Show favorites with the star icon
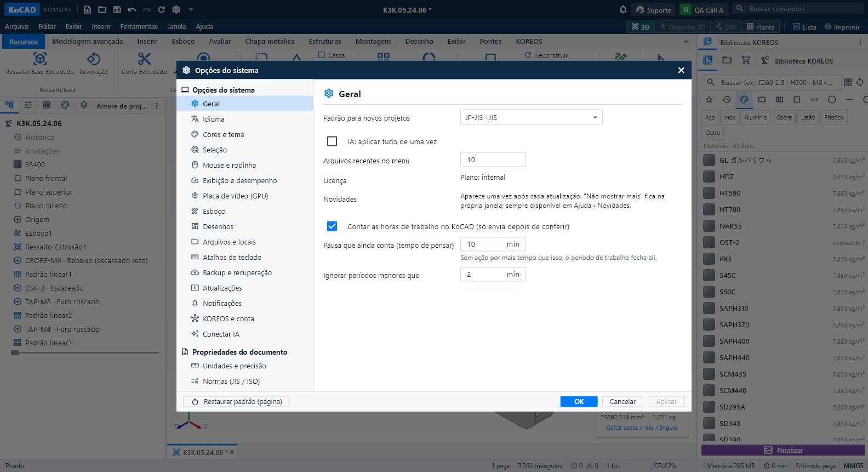Screen dimensions: 868x472 [x=709, y=99]
